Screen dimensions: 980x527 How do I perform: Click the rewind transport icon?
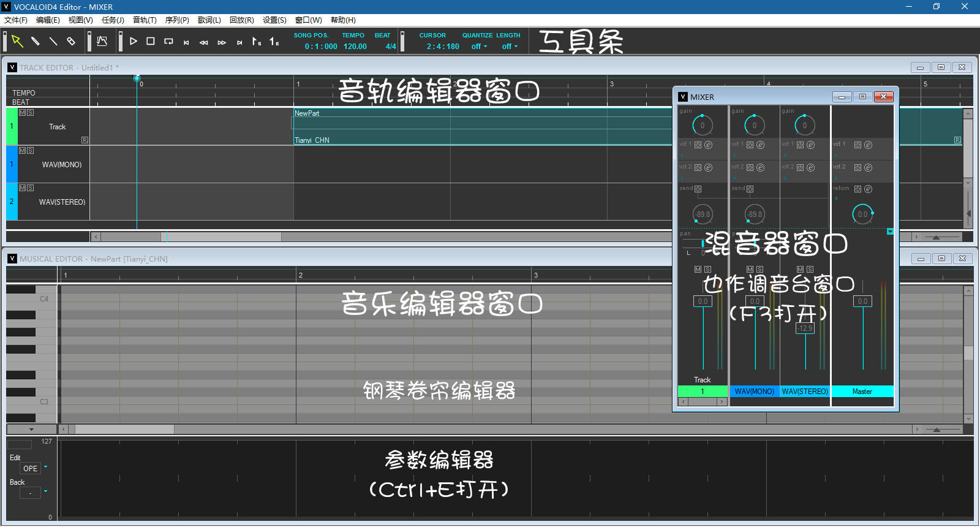(204, 42)
